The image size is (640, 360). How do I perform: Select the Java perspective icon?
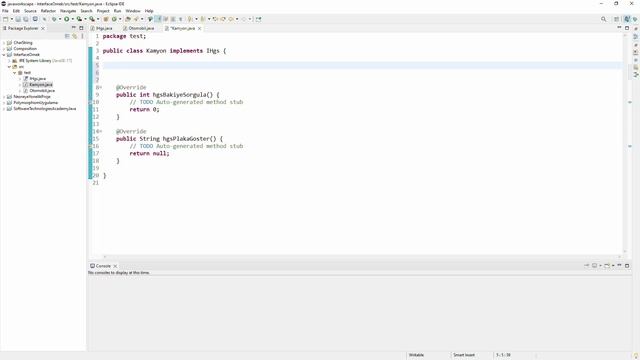tap(627, 19)
